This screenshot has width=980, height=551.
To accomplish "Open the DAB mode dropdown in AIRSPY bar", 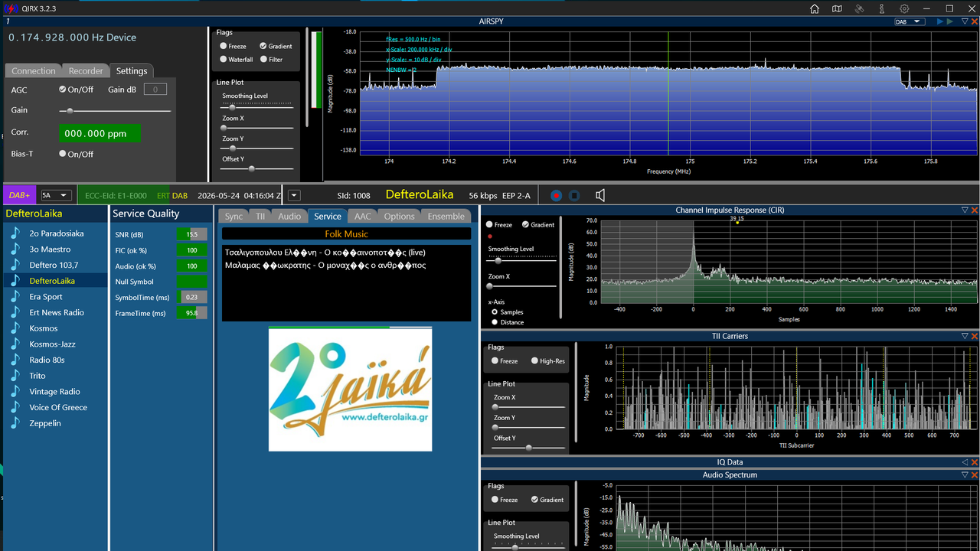I will [x=909, y=21].
